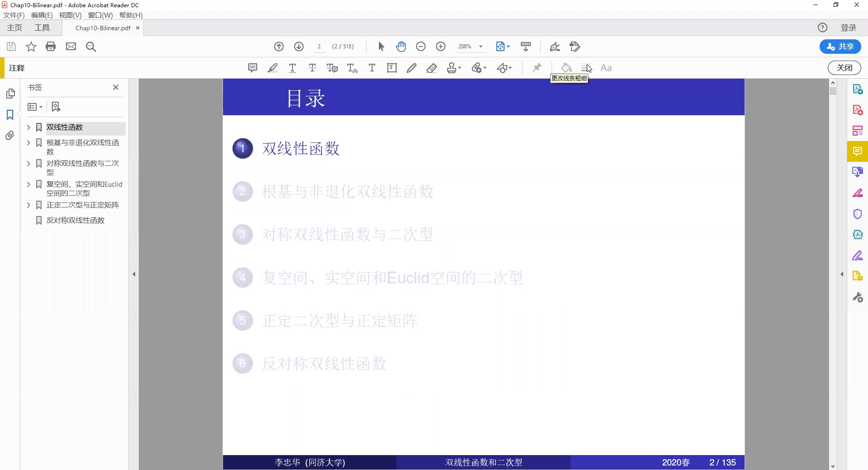Viewport: 868px width, 470px height.
Task: Close the 书签 bookmarks panel
Action: point(116,87)
